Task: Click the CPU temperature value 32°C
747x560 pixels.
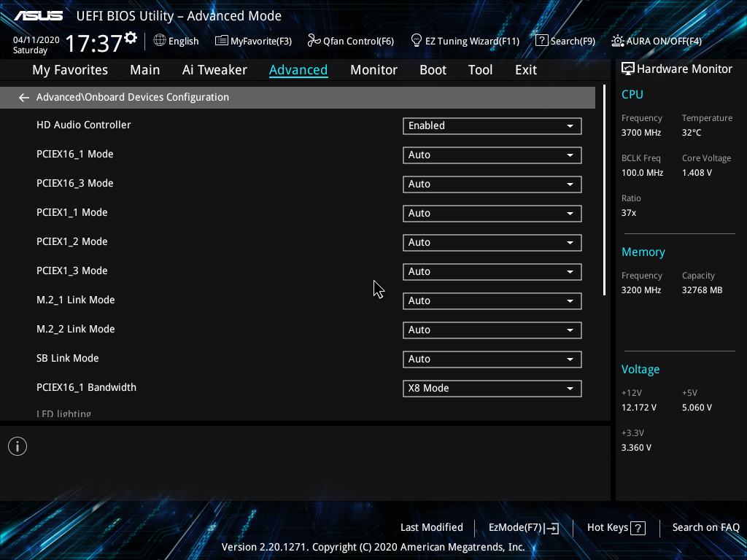Action: 692,133
